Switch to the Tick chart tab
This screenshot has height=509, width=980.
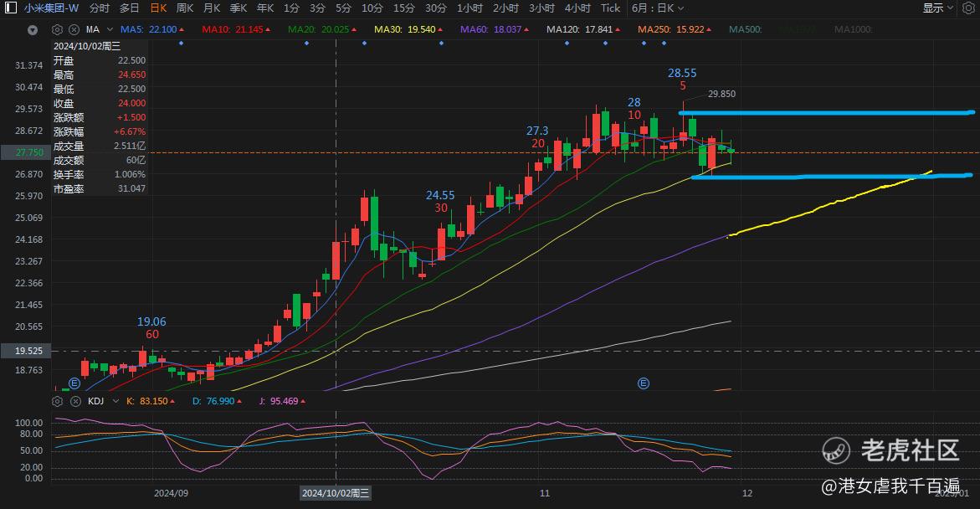(x=611, y=8)
